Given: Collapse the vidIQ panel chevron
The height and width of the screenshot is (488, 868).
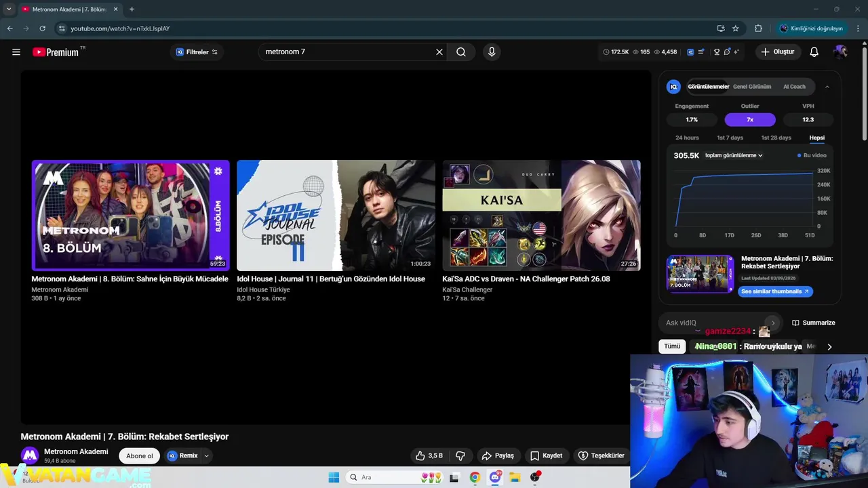Looking at the screenshot, I should click(827, 87).
